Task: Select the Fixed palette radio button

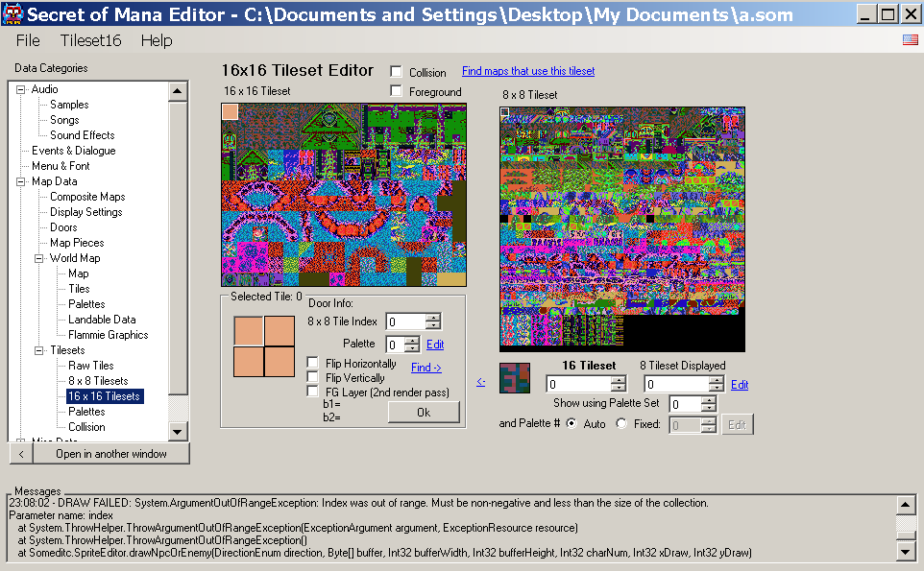Action: tap(621, 423)
